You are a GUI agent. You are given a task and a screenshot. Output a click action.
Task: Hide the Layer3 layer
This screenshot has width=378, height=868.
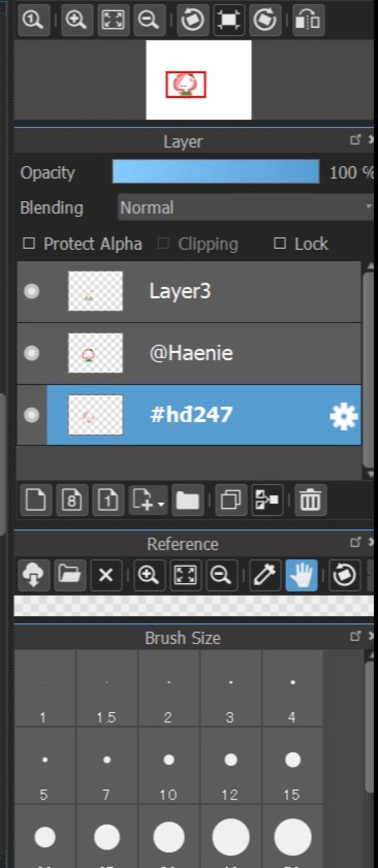point(31,291)
